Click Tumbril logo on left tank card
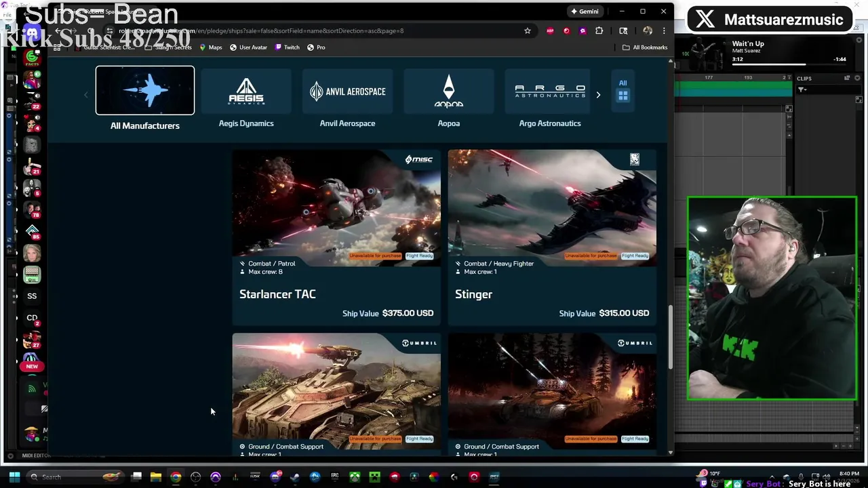This screenshot has height=488, width=868. click(x=419, y=343)
